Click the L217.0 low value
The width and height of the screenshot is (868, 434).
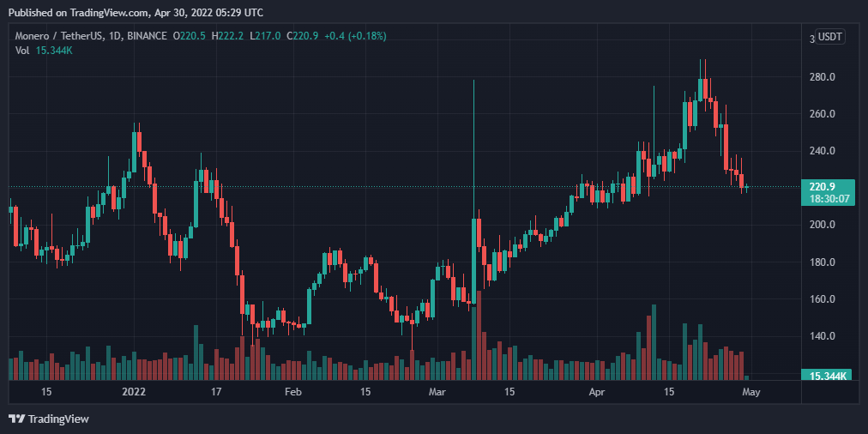point(265,36)
